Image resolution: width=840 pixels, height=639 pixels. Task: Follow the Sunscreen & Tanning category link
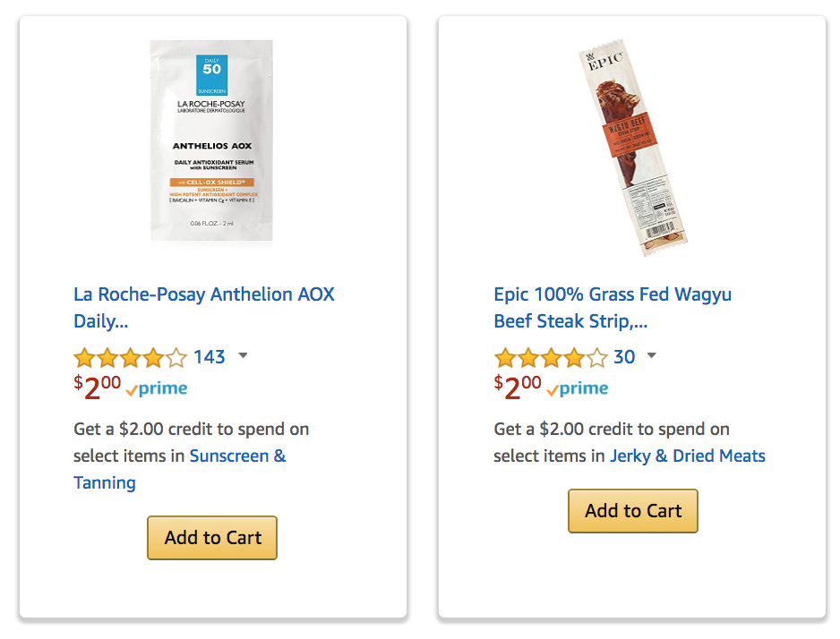(179, 469)
